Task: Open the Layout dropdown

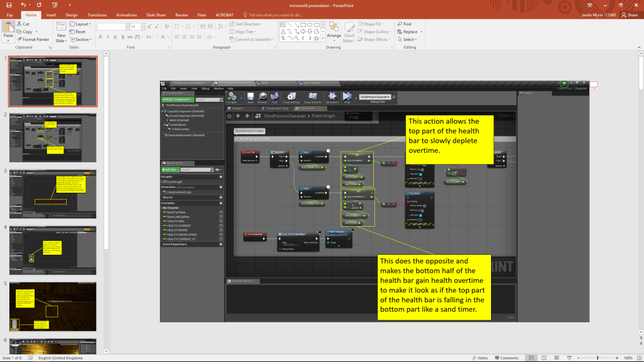Action: [81, 24]
